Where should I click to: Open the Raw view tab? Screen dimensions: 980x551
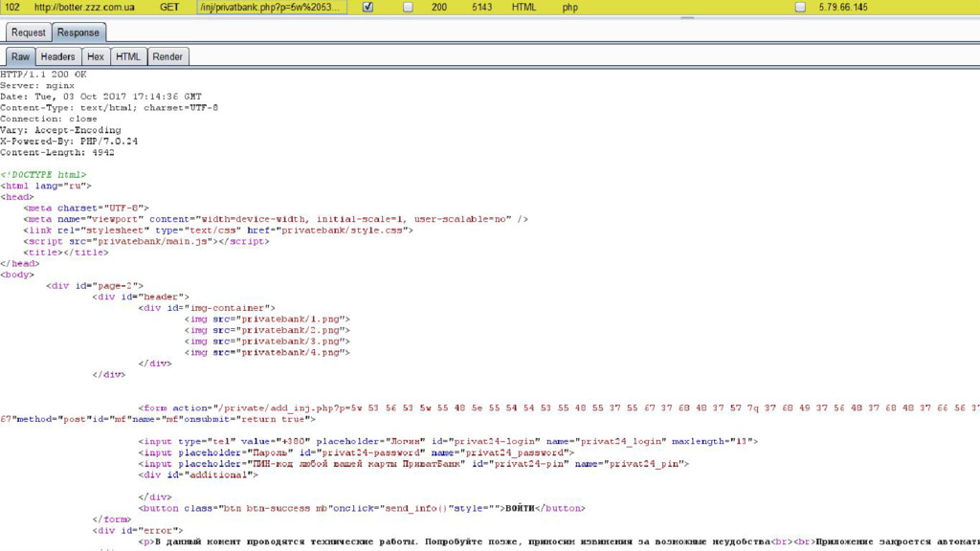click(21, 56)
